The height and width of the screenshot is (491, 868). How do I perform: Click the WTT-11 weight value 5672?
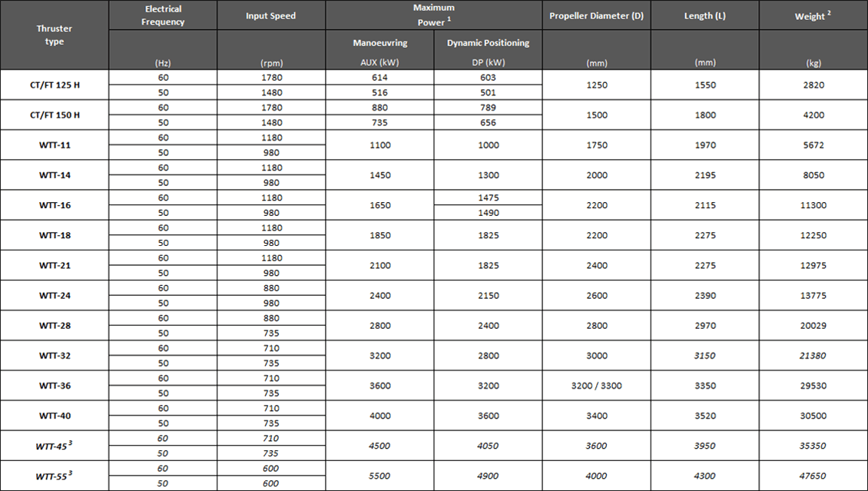813,145
